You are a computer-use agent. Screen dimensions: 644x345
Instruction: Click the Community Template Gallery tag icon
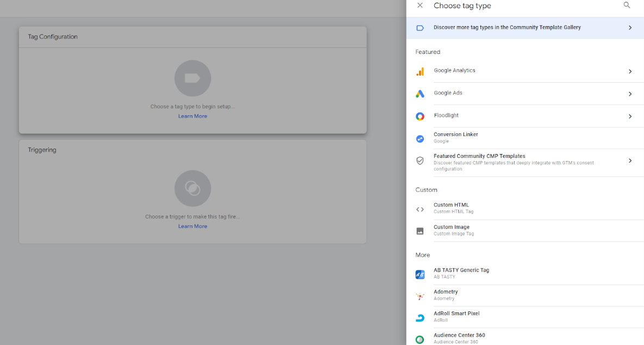pyautogui.click(x=420, y=28)
